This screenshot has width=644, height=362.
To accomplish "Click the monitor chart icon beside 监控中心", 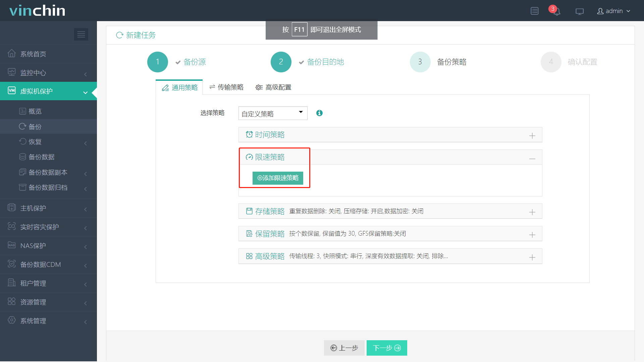I will click(12, 72).
